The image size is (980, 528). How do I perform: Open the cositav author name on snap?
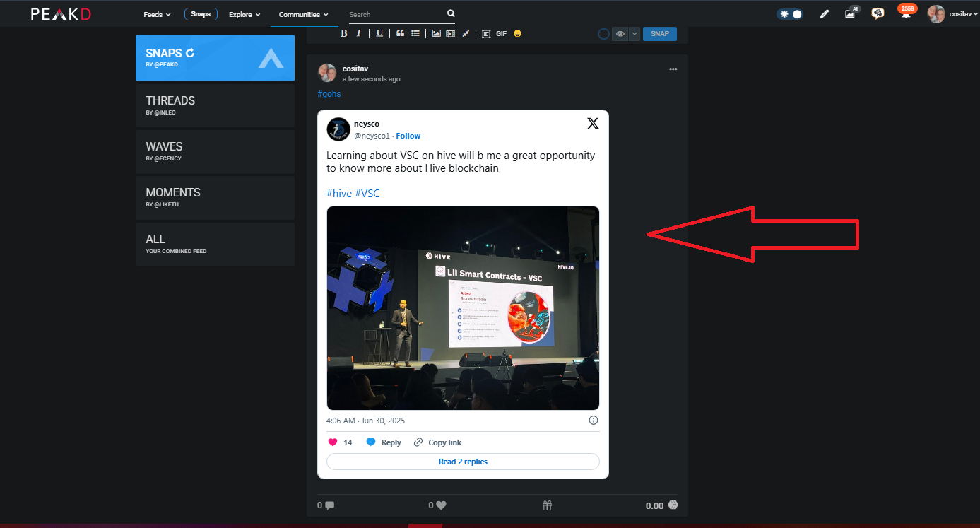[355, 68]
